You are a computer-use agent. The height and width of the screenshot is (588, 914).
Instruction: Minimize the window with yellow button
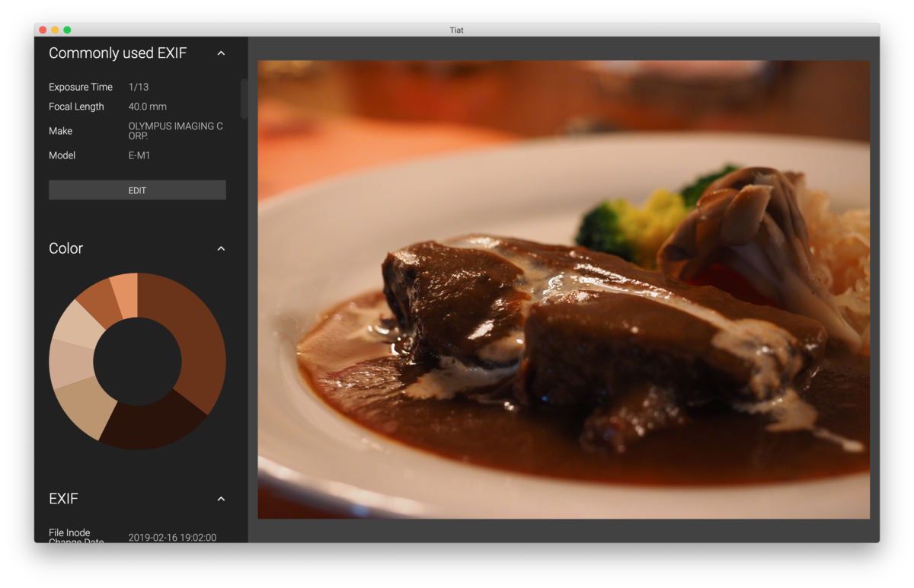coord(55,30)
